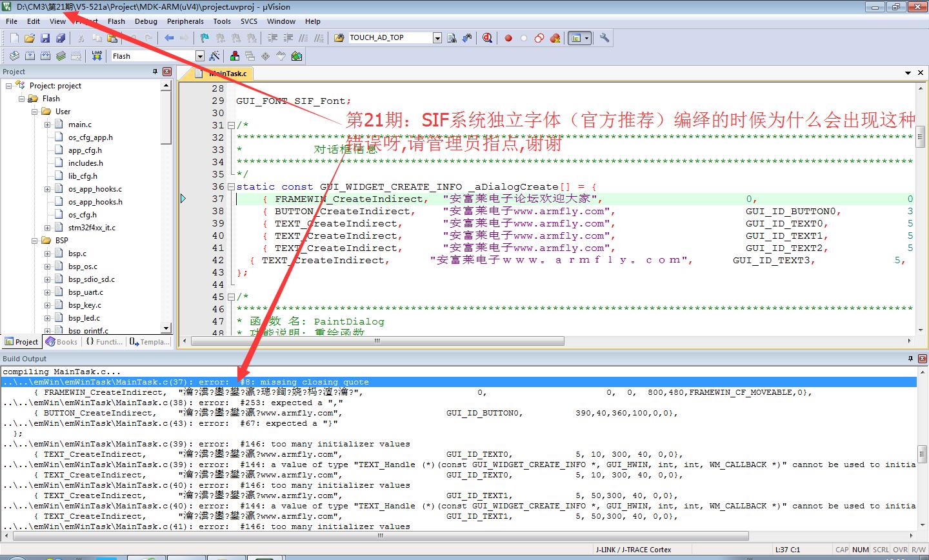Disable all breakpoints
The width and height of the screenshot is (929, 560).
539,38
